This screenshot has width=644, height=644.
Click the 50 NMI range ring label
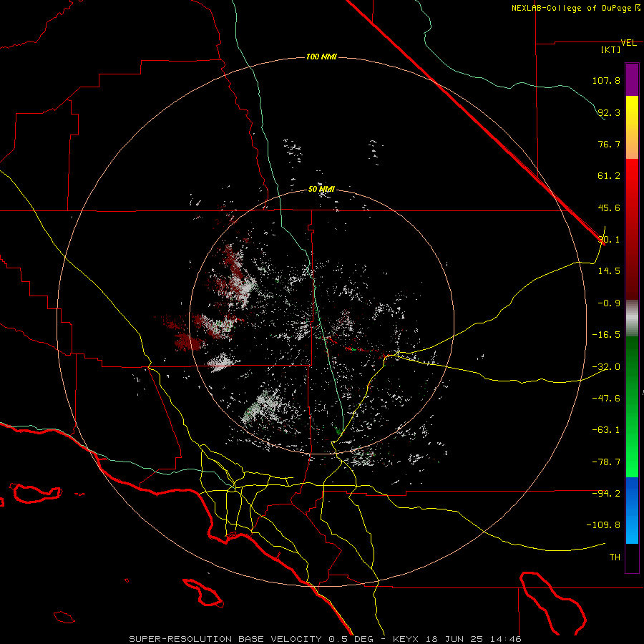[x=321, y=190]
